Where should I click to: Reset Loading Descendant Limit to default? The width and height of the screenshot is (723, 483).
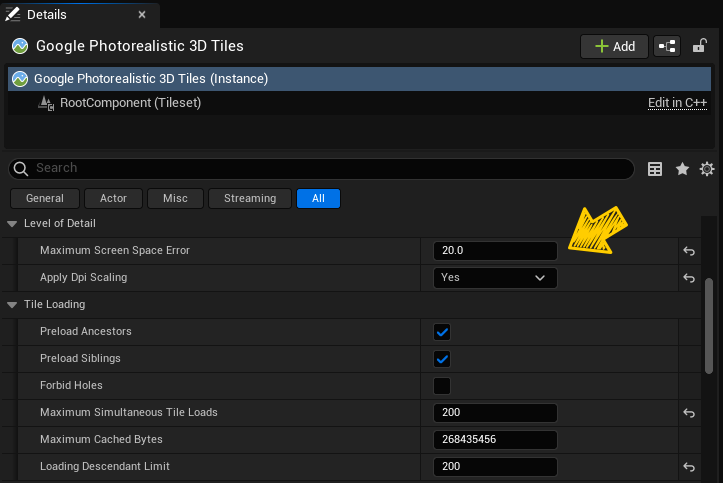pos(689,467)
